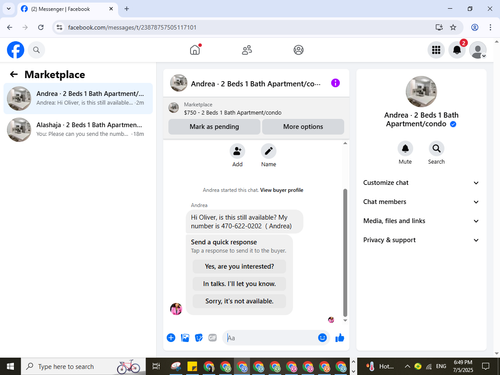Click the Name edit pencil icon
Image resolution: width=500 pixels, height=375 pixels.
(268, 151)
